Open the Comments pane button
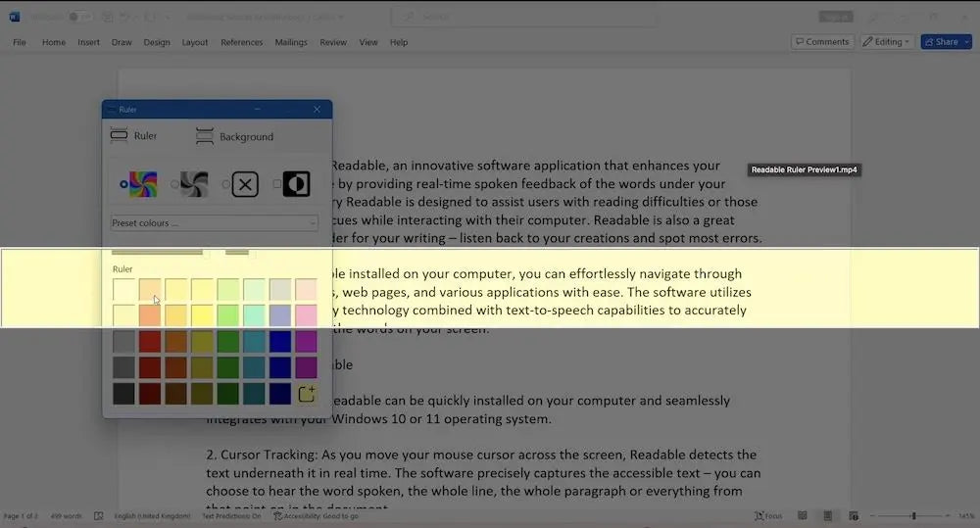The image size is (980, 528). coord(821,42)
